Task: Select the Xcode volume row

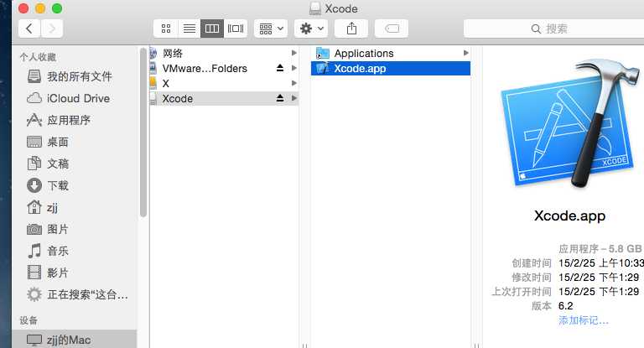Action: [224, 98]
